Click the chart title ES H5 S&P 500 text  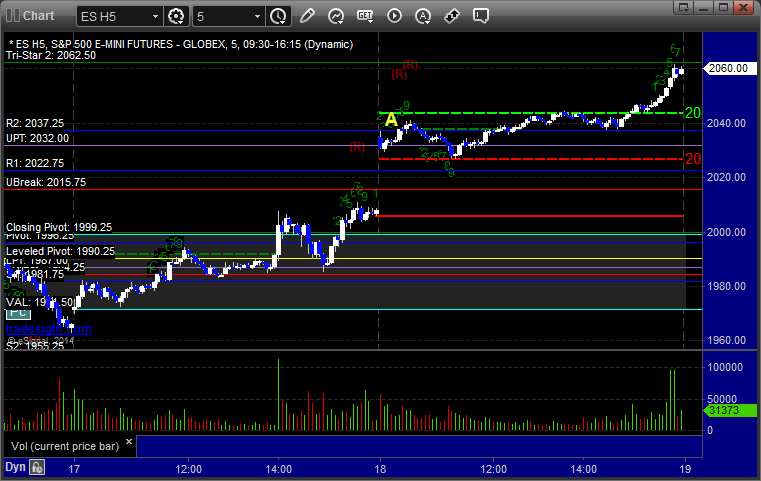tap(181, 44)
